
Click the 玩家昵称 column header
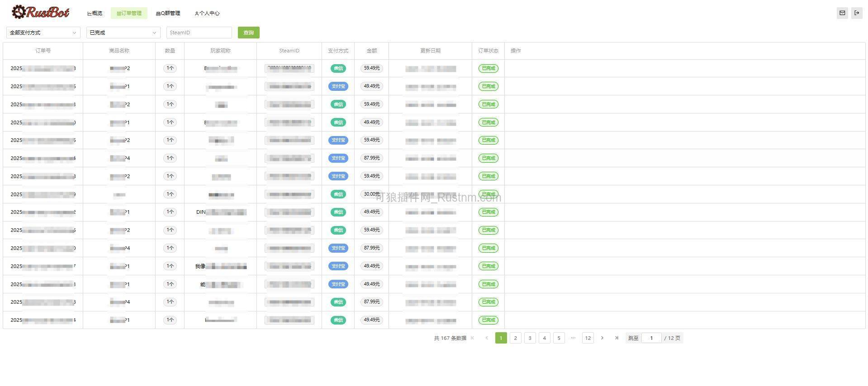tap(220, 51)
